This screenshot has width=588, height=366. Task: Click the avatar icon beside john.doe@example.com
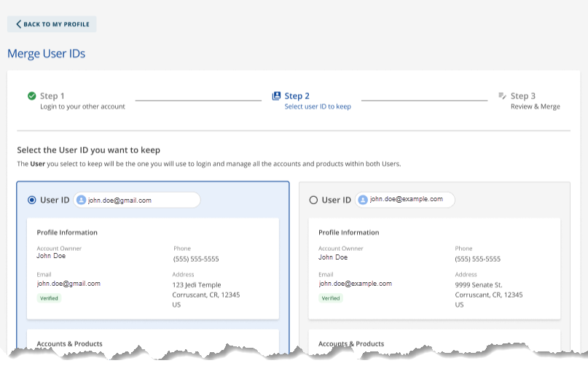click(363, 200)
